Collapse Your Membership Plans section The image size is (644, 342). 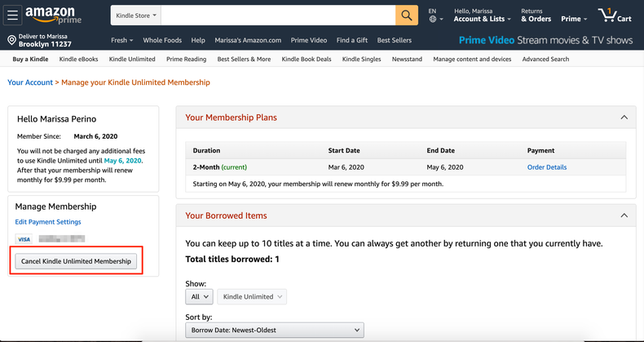pyautogui.click(x=624, y=118)
